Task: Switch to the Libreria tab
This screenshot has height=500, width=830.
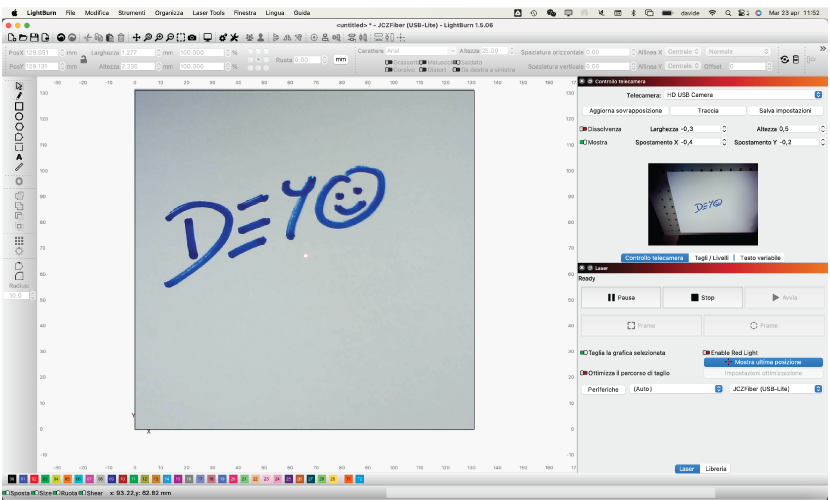Action: [716, 469]
